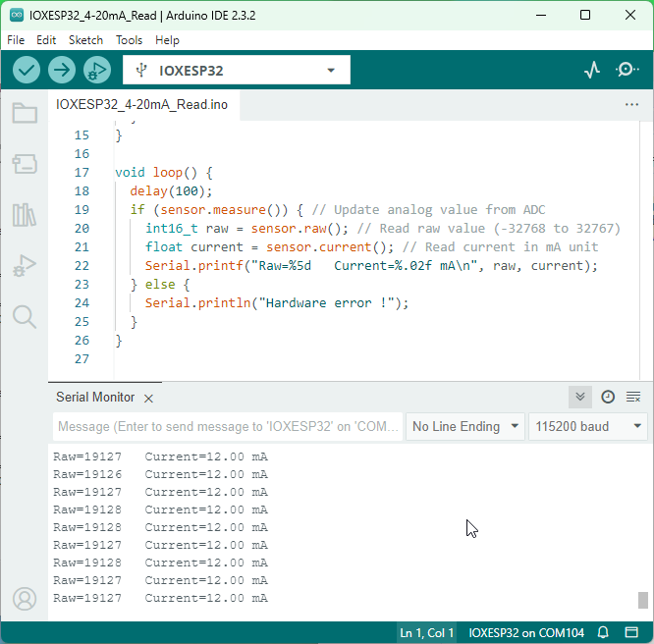Screen dimensions: 654x644
Task: Open the Sketch menu
Action: click(x=85, y=40)
